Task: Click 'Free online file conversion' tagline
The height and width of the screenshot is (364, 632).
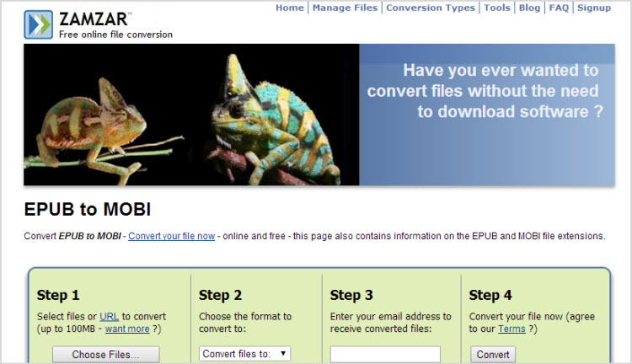Action: [x=115, y=35]
